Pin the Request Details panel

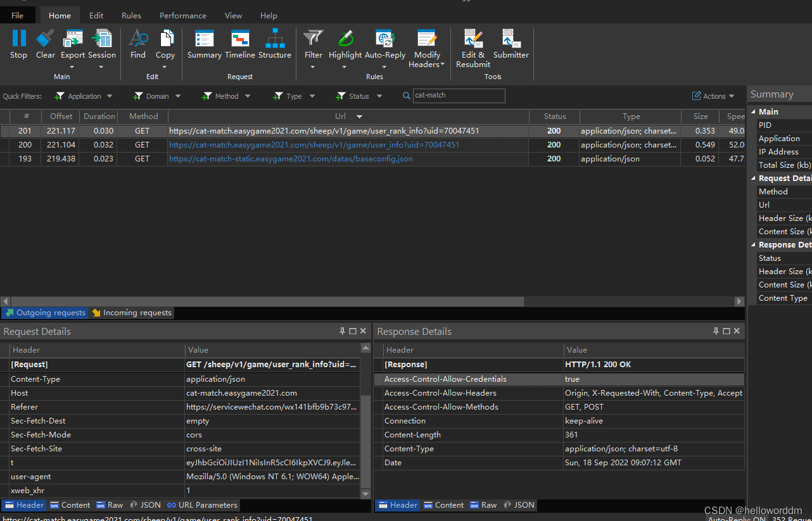tap(343, 331)
